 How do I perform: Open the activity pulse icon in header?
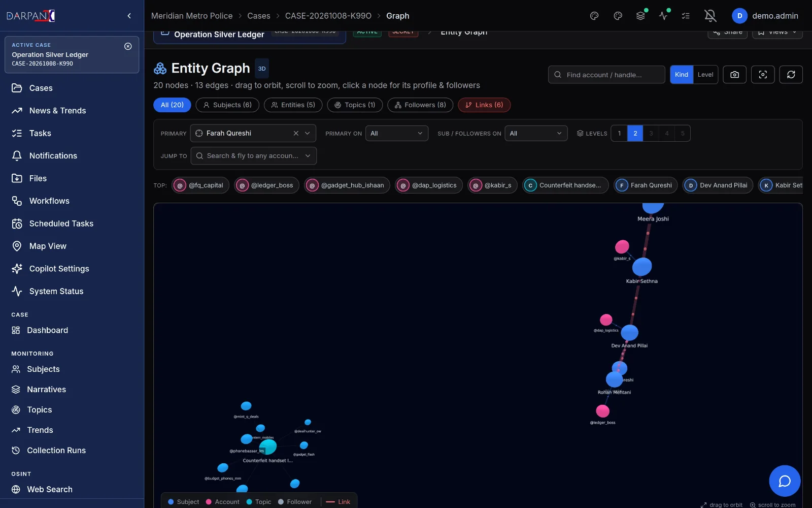[x=663, y=16]
